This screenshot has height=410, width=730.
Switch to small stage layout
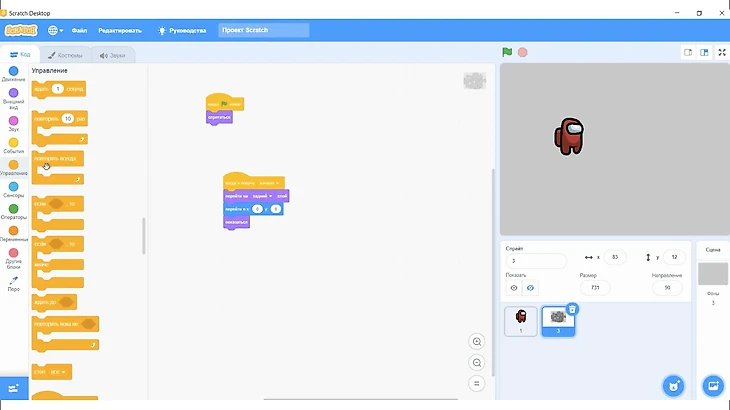pos(688,52)
